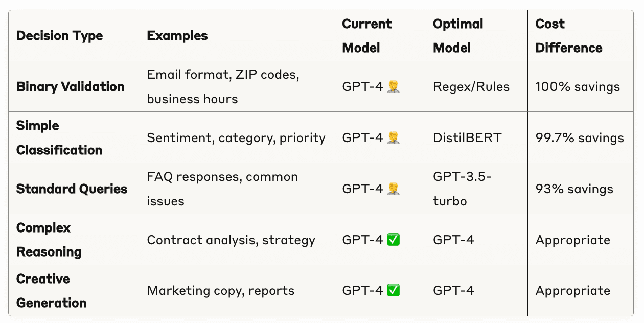Click the green checkmark in Complex Reasoning row
644x323 pixels.
click(x=393, y=240)
